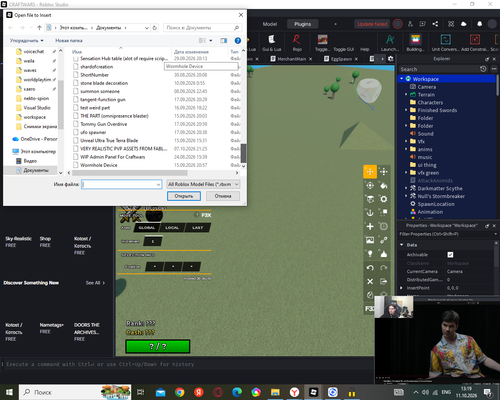Click the refresh button in file dialog
Screen dimensions: 500x400
click(x=155, y=28)
